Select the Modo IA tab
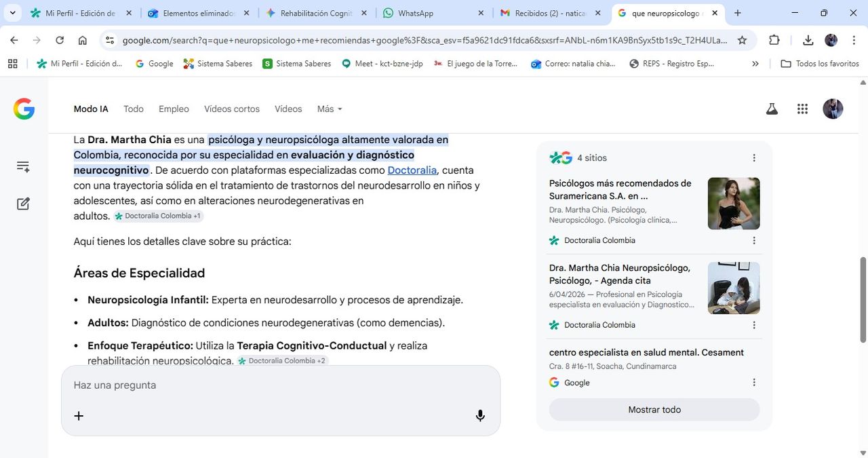Image resolution: width=868 pixels, height=458 pixels. click(x=91, y=109)
